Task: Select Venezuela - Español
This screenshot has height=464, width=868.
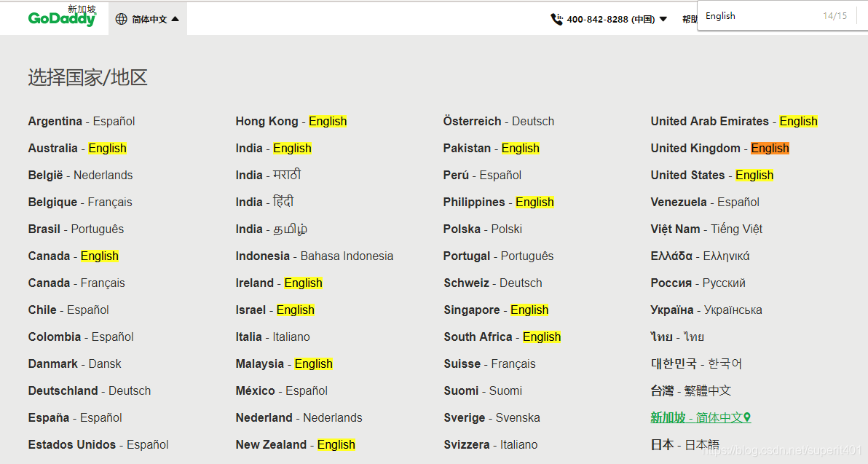Action: 705,202
